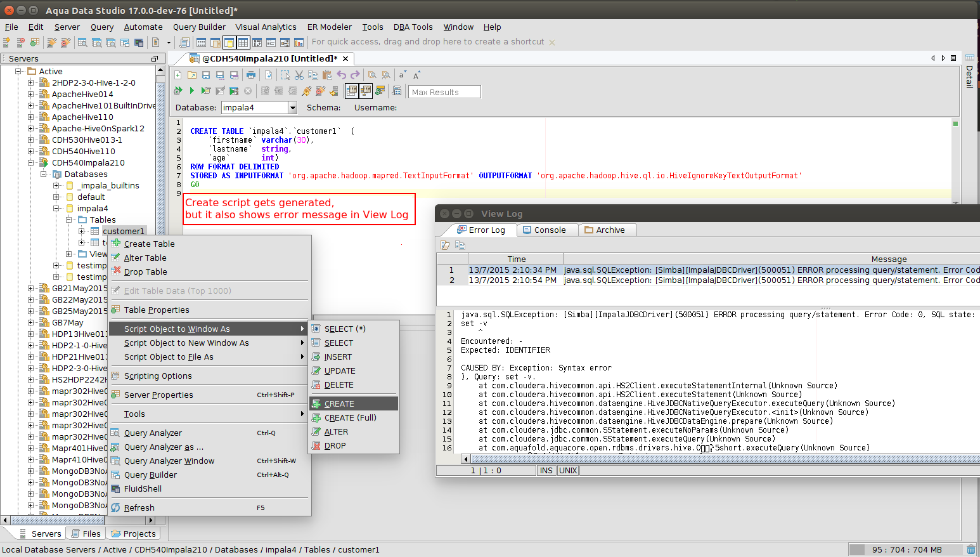Viewport: 980px width, 557px height.
Task: Click the Paste clipboard icon
Action: [x=327, y=75]
